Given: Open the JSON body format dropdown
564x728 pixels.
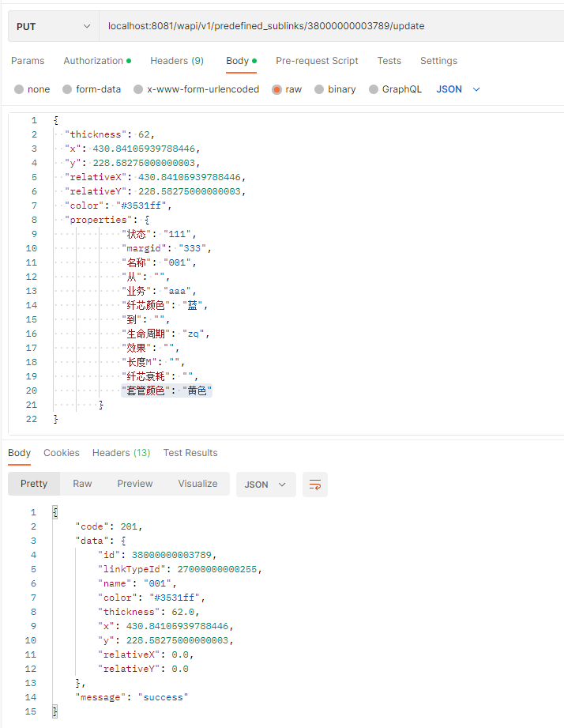Looking at the screenshot, I should (458, 89).
